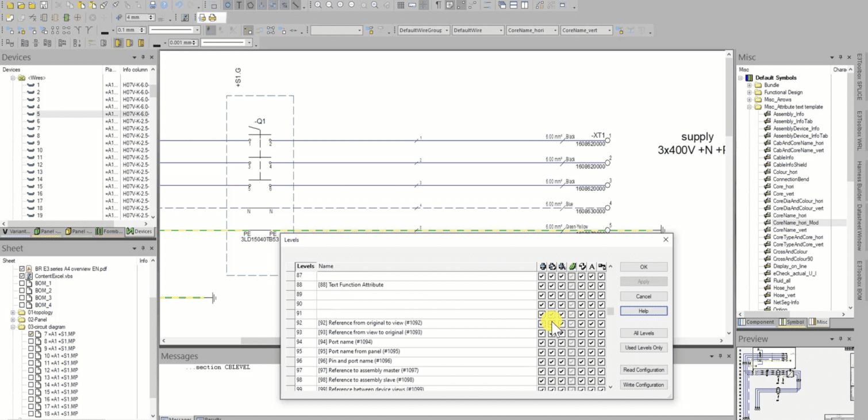Click the Read Configuration button

click(x=643, y=370)
